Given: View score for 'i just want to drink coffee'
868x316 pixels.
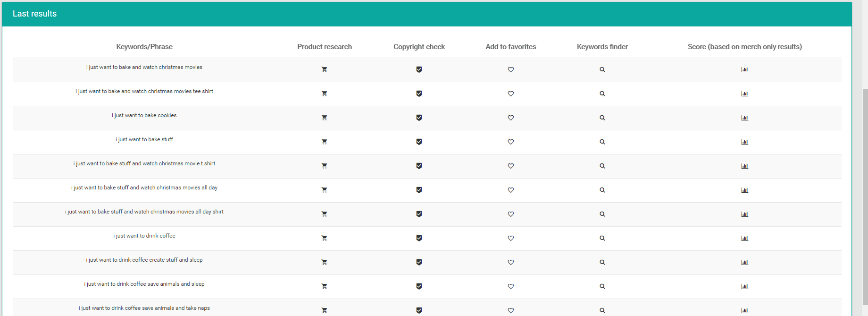Looking at the screenshot, I should pos(744,238).
